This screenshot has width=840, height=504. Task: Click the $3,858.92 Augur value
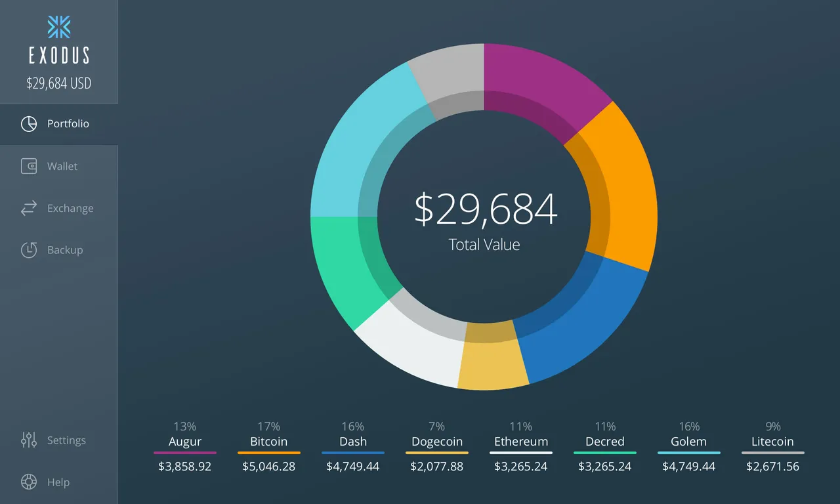[185, 467]
